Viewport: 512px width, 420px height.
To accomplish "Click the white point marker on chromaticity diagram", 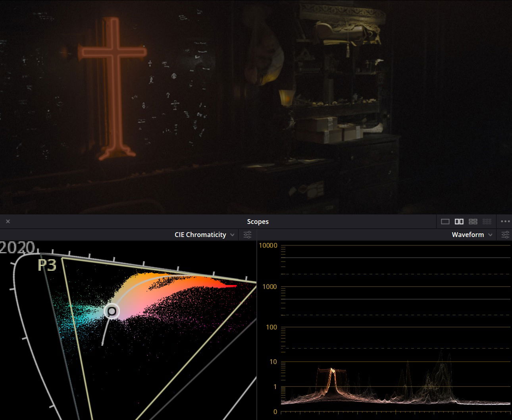I will tap(112, 311).
